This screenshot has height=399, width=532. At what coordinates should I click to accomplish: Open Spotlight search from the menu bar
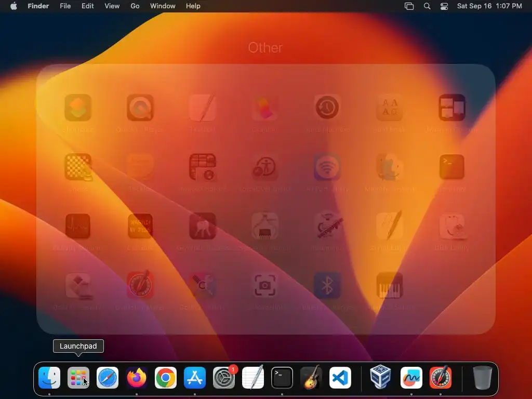(427, 6)
